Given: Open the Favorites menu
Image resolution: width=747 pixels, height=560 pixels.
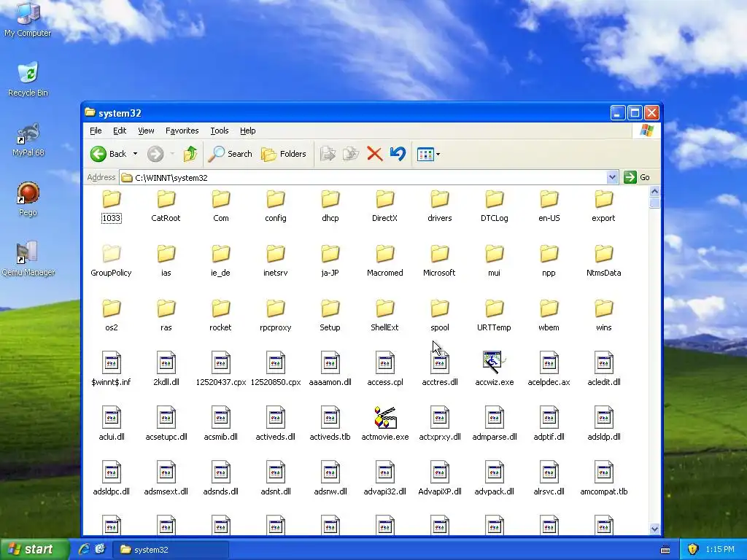Looking at the screenshot, I should pyautogui.click(x=182, y=131).
